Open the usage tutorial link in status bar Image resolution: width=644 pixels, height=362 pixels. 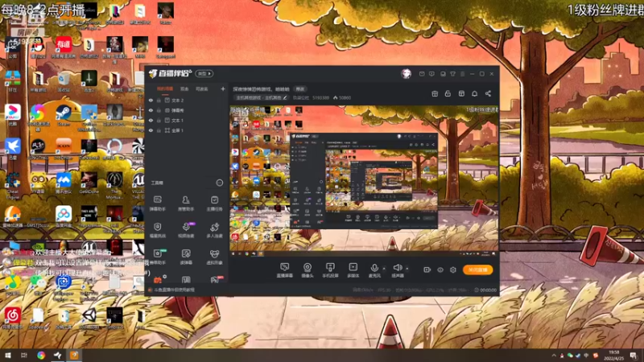(x=172, y=290)
